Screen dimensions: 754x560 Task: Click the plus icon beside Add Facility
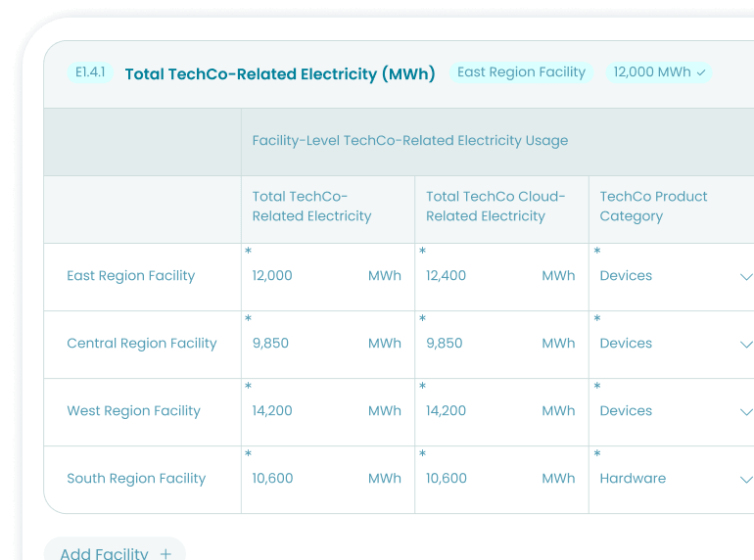165,554
